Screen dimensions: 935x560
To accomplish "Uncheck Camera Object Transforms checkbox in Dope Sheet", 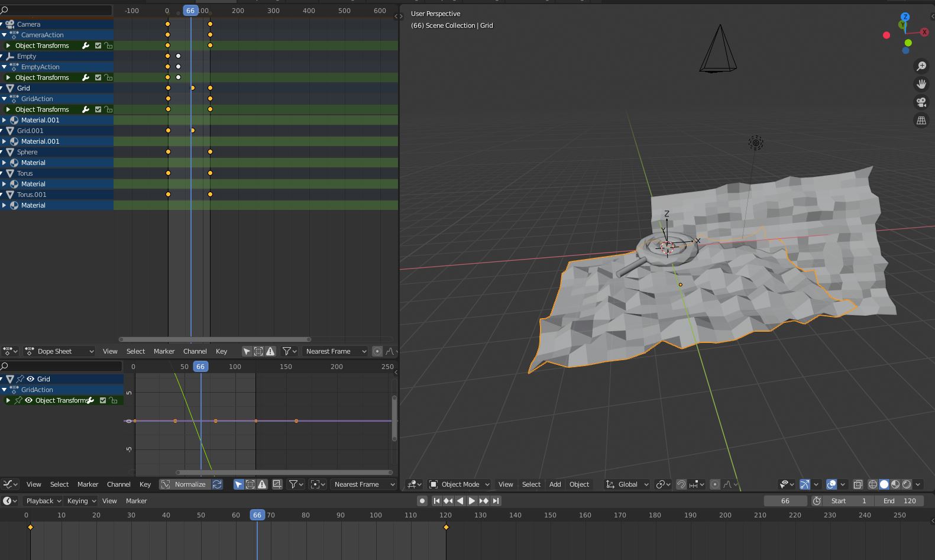I will coord(98,46).
